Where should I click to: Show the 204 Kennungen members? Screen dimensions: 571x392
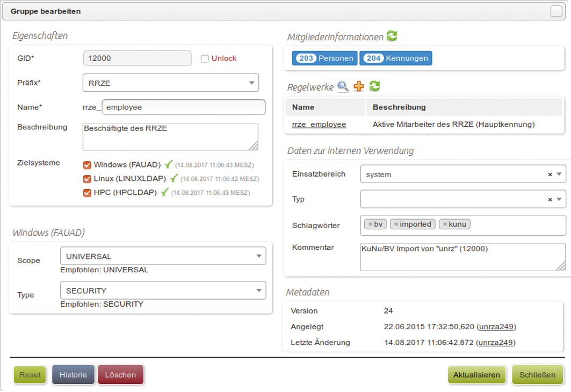pos(395,59)
